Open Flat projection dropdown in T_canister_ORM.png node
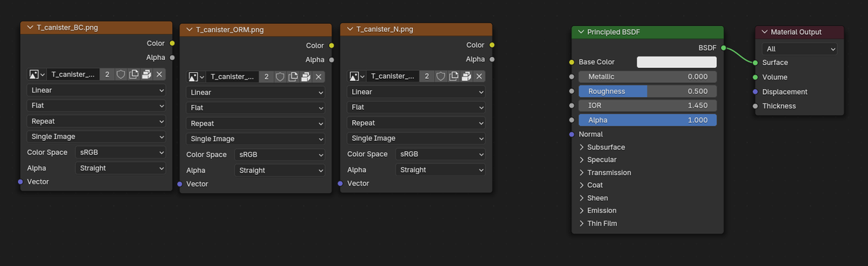868x266 pixels. pyautogui.click(x=256, y=108)
